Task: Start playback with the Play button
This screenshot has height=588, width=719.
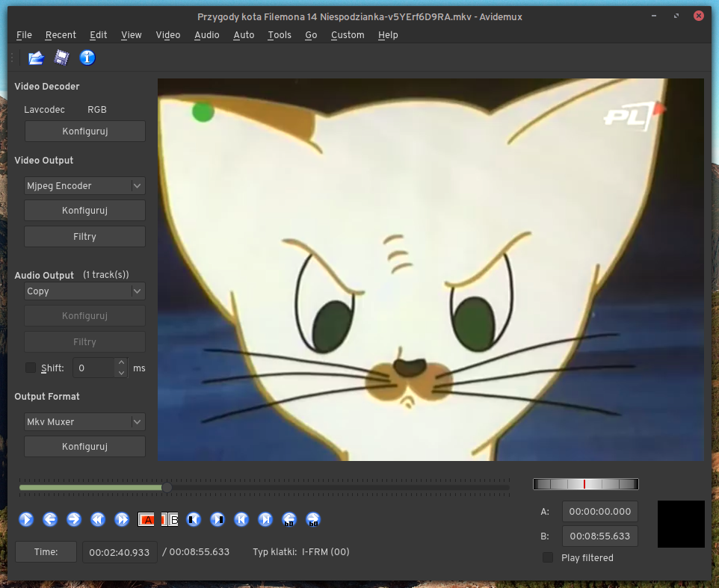Action: (26, 519)
